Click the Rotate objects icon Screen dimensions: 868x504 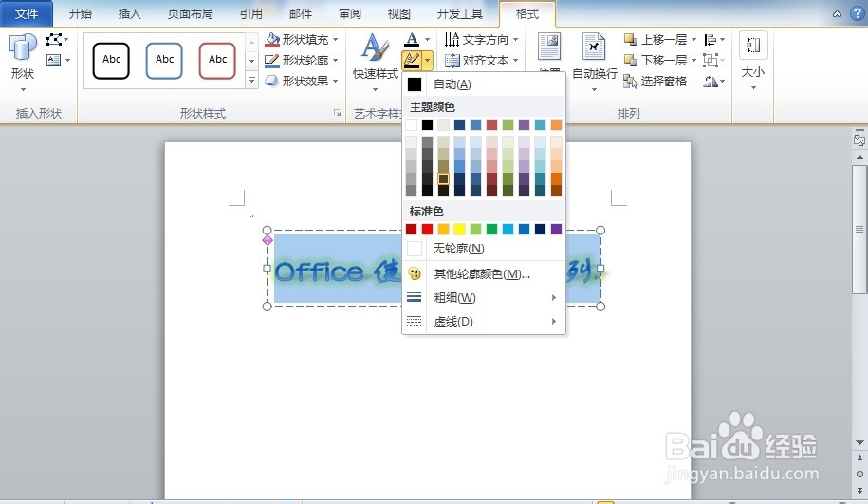pos(711,82)
